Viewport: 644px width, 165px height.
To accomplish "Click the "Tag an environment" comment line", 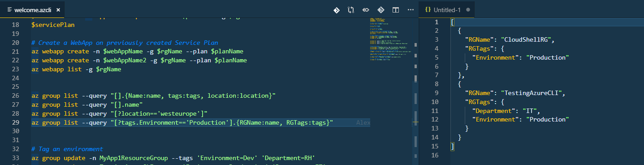I will pyautogui.click(x=67, y=149).
